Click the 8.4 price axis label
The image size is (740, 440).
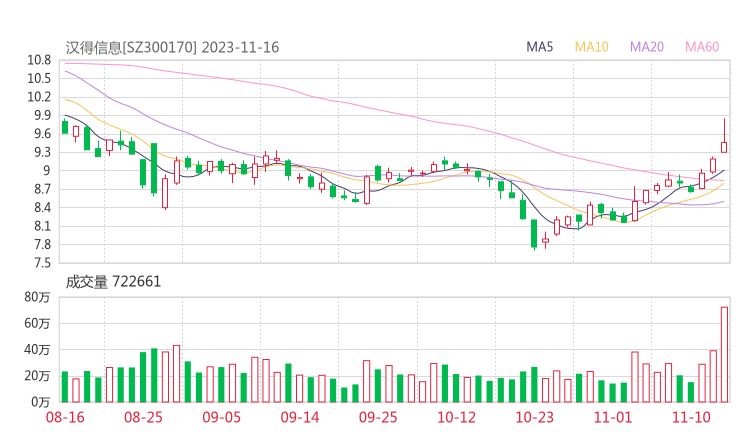42,208
